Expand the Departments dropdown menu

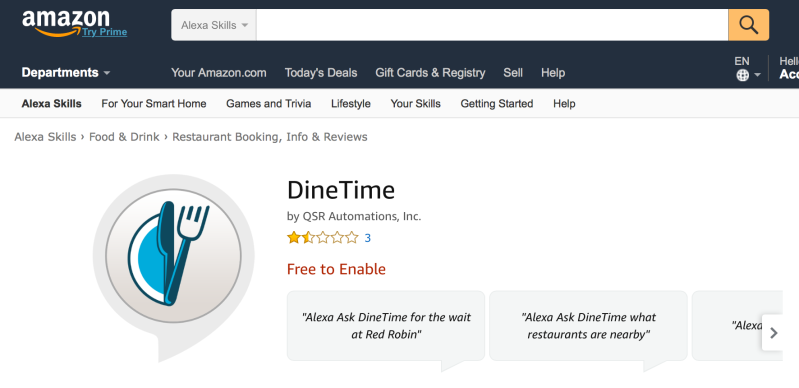[66, 72]
